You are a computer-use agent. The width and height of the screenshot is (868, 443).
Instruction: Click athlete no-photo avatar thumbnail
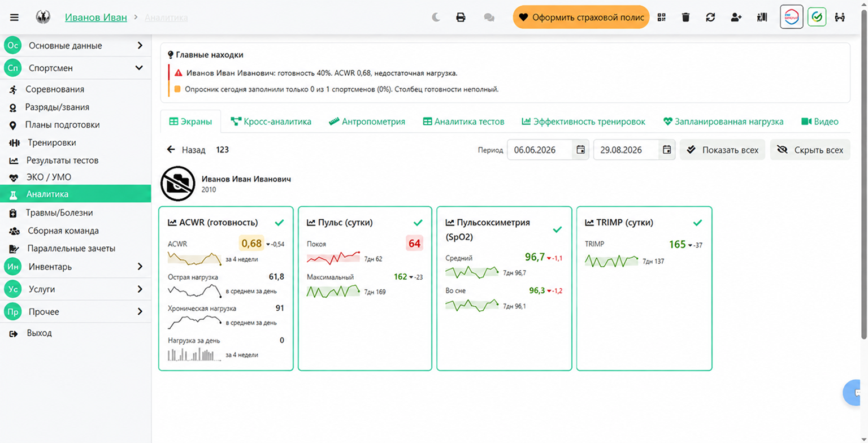point(178,184)
